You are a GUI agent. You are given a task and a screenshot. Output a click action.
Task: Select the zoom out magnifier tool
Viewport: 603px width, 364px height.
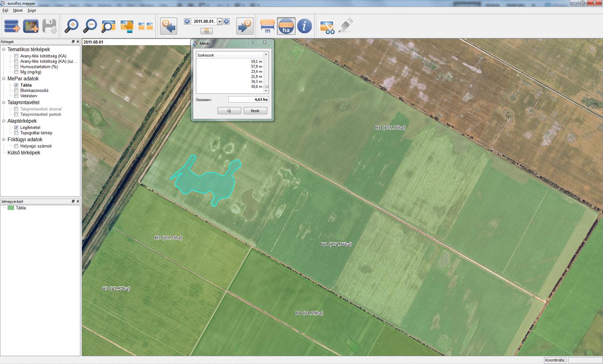pyautogui.click(x=90, y=26)
